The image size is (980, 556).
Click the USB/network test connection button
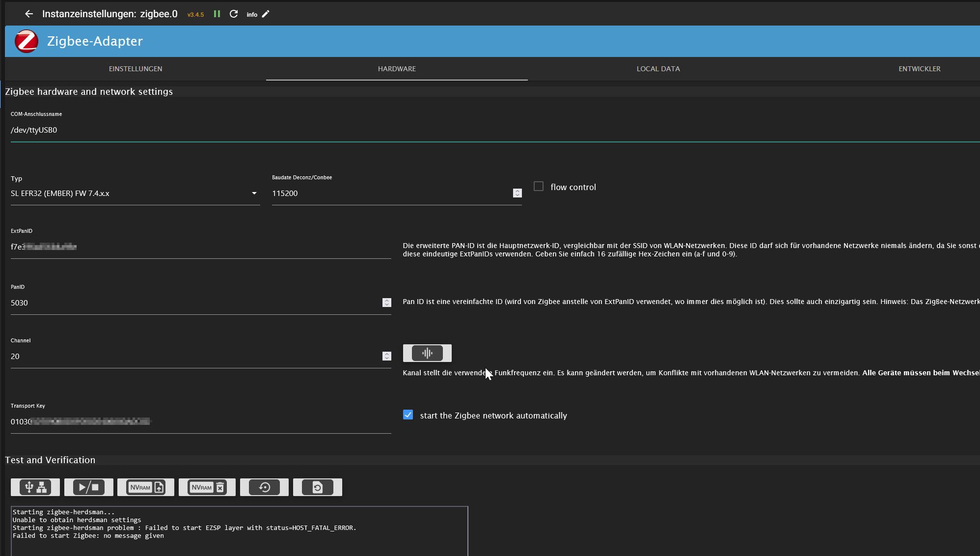(x=35, y=487)
